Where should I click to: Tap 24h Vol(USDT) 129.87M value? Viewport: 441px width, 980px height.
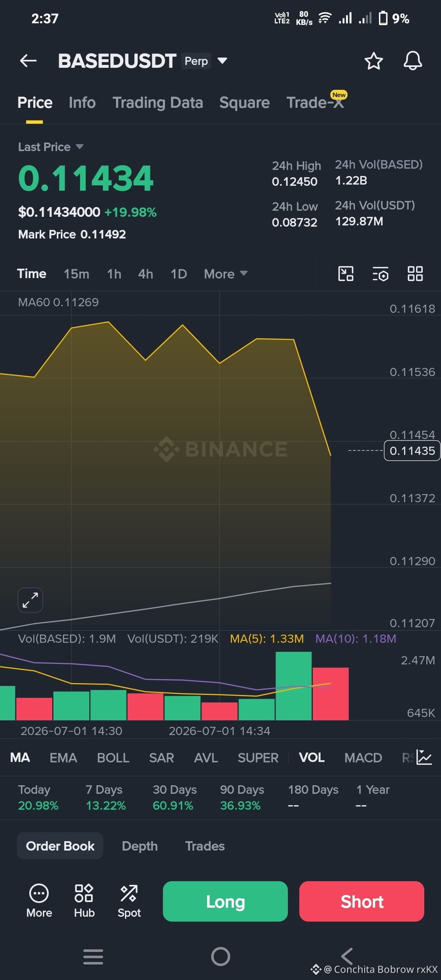point(359,221)
